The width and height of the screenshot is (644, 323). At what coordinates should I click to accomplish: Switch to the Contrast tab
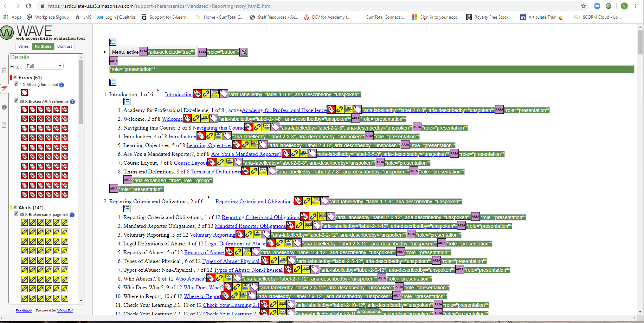coord(64,46)
